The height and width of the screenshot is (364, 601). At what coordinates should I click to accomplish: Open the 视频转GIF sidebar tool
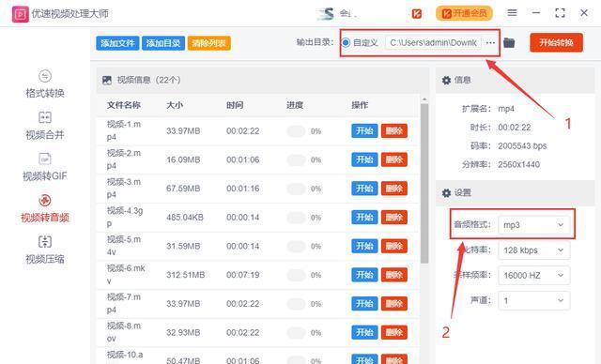45,167
